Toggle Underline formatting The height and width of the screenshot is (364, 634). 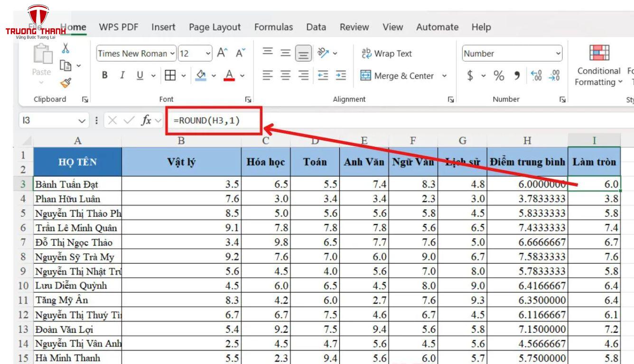coord(140,75)
